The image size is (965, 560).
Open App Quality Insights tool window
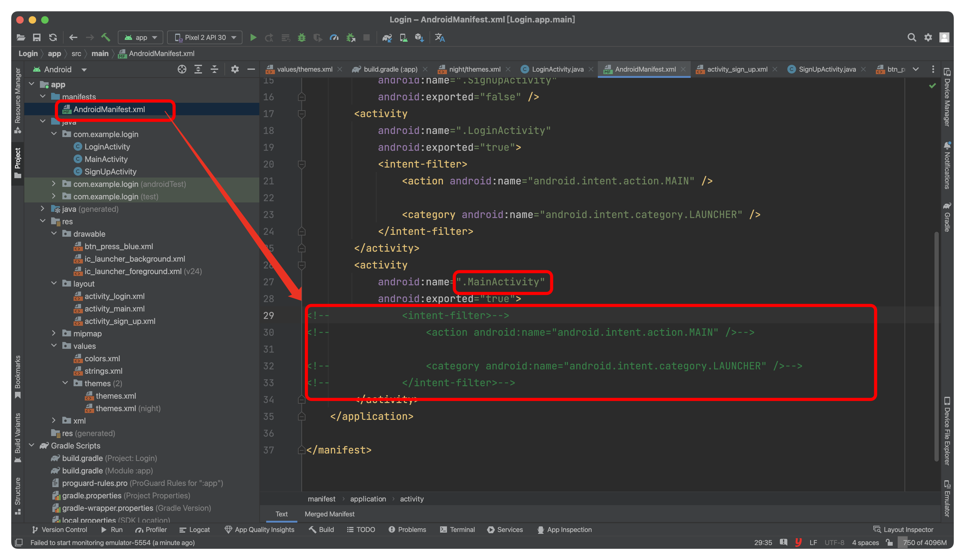(x=259, y=529)
